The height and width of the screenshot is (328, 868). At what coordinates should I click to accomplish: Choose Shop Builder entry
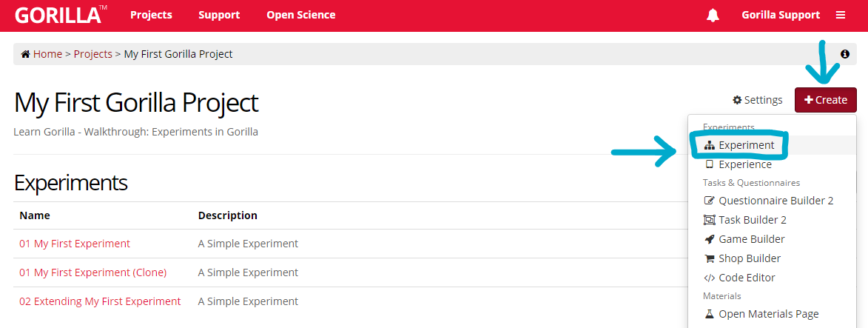(x=772, y=258)
